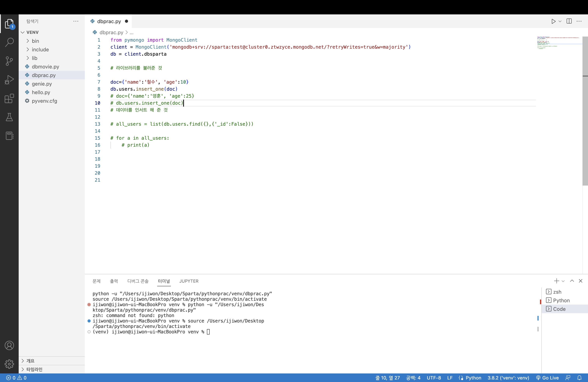The width and height of the screenshot is (588, 382).
Task: Change file encoding UTF-8
Action: click(434, 378)
